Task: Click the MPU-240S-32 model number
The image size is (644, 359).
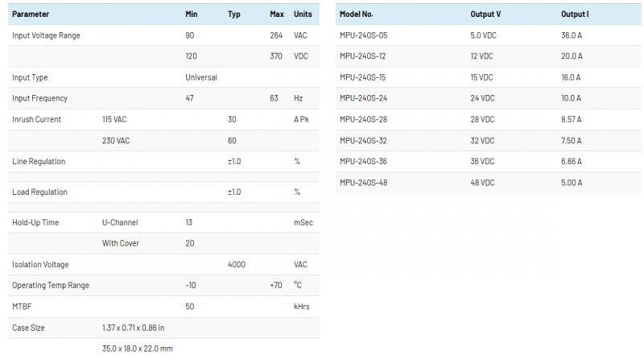Action: click(x=362, y=140)
